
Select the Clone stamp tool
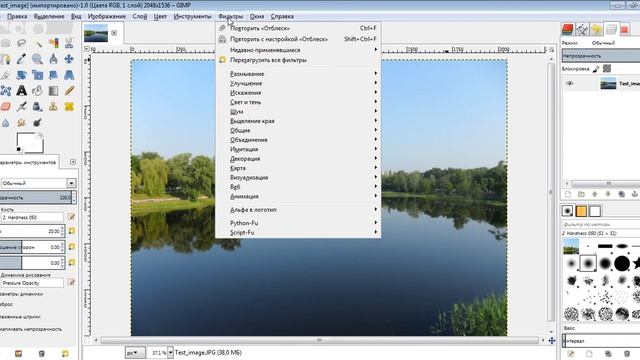coord(53,107)
